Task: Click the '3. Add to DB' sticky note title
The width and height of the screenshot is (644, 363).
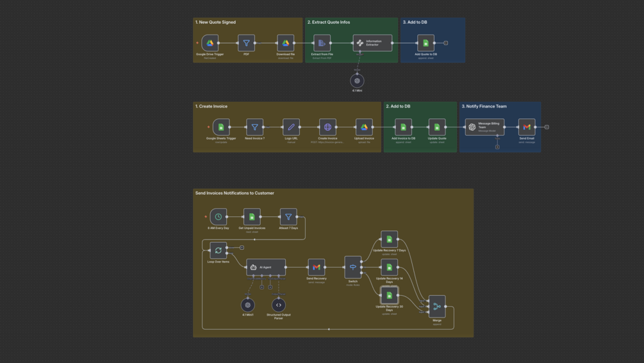Action: pyautogui.click(x=415, y=22)
